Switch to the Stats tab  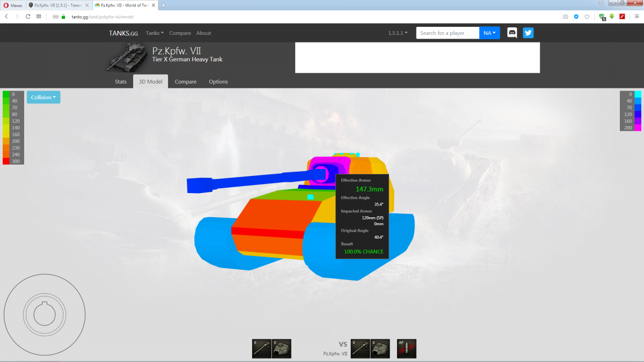(121, 82)
